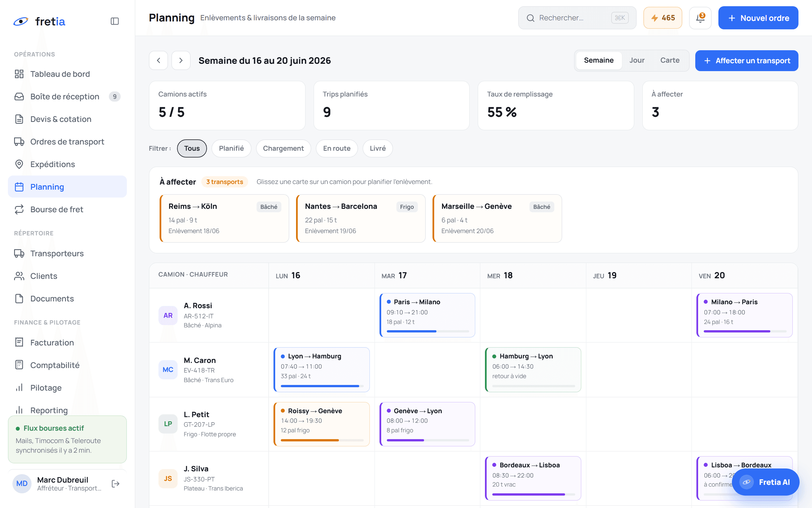Click the Pilotage chart icon

[19, 388]
